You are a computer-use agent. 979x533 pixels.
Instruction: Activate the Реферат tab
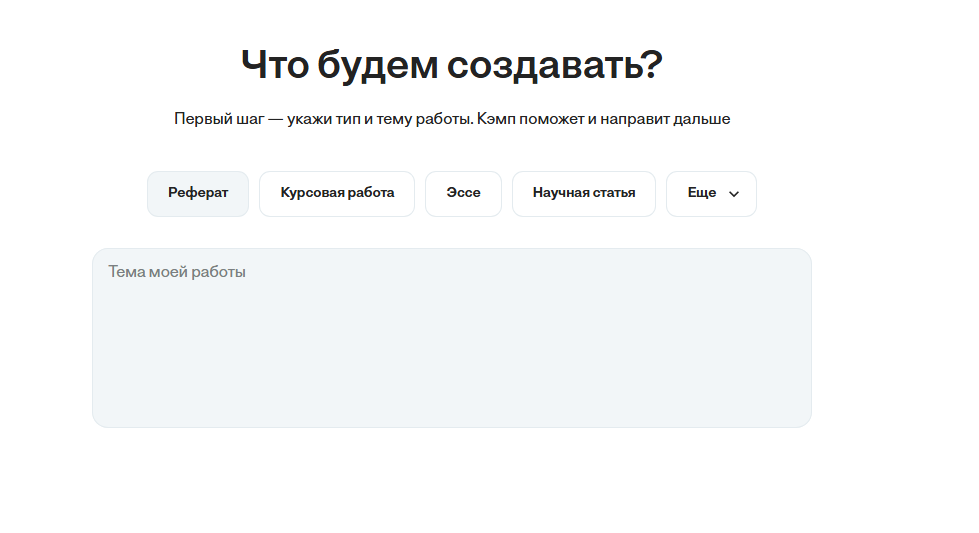pyautogui.click(x=198, y=194)
